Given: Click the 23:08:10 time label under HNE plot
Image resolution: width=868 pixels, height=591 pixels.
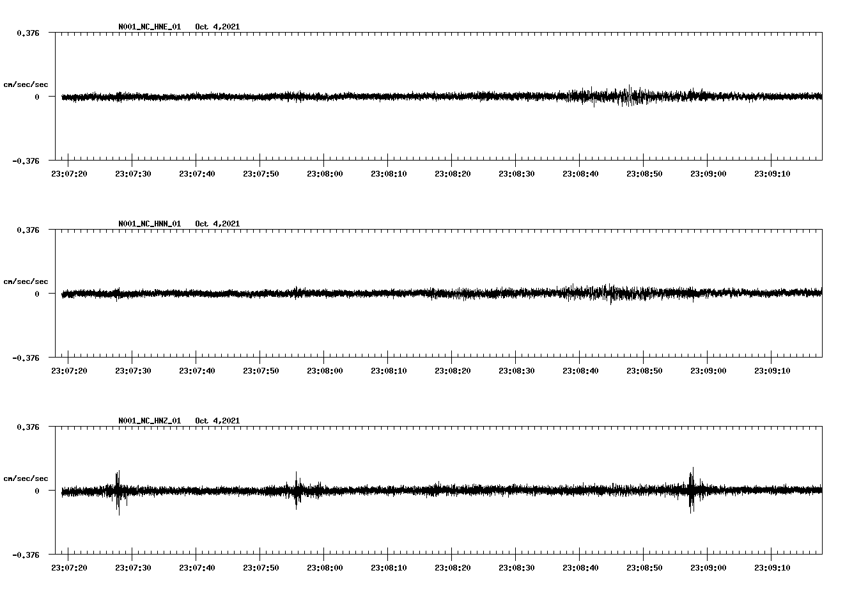Looking at the screenshot, I should (x=389, y=174).
